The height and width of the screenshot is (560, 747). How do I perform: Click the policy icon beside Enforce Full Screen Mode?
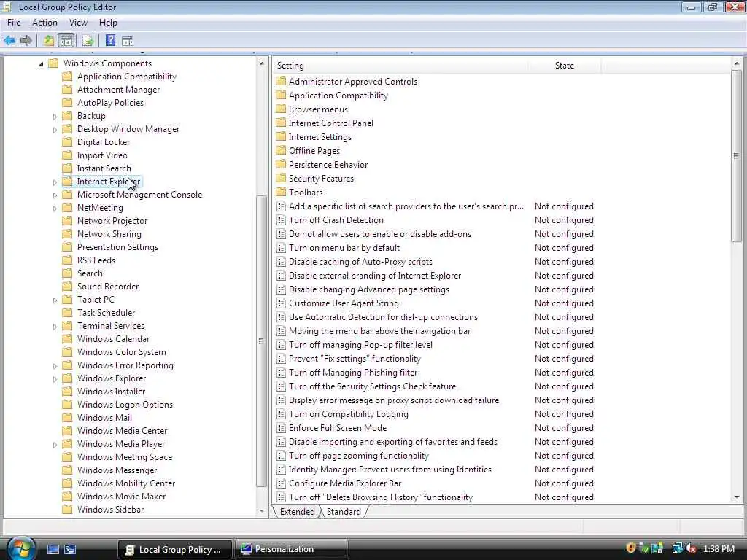click(281, 427)
